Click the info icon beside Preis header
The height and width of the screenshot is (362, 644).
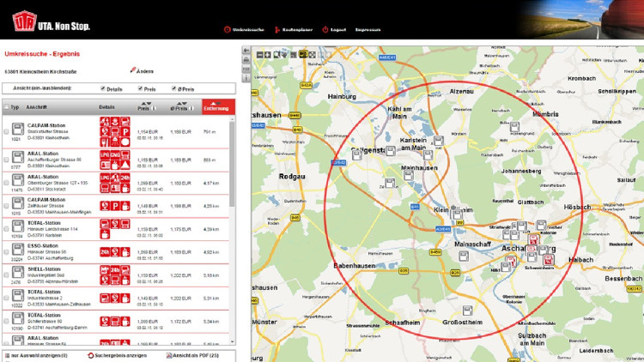(x=154, y=109)
